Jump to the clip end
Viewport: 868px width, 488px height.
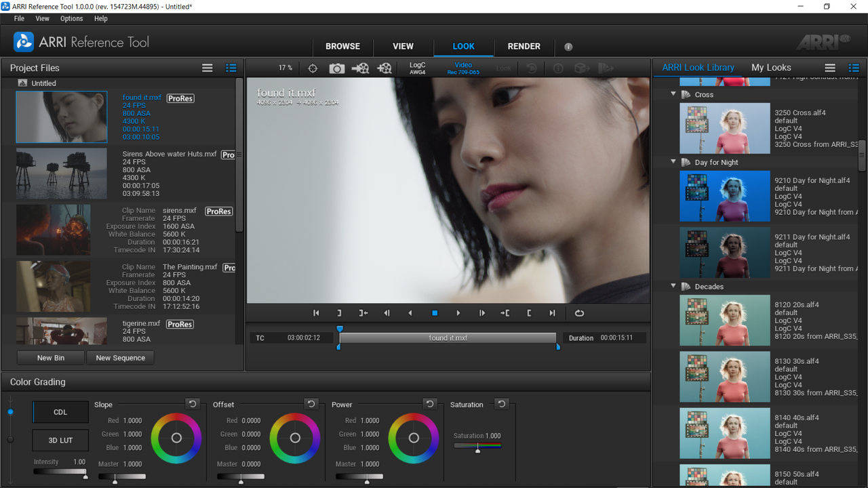click(553, 313)
